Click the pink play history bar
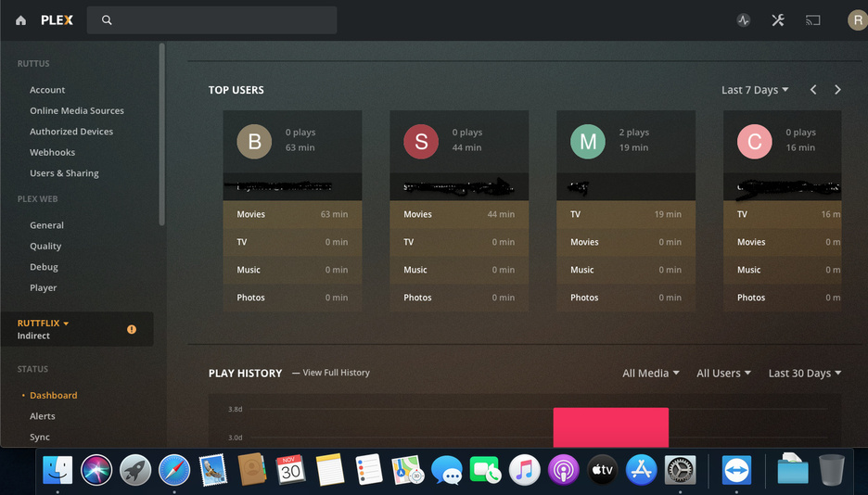This screenshot has width=868, height=495. (610, 427)
